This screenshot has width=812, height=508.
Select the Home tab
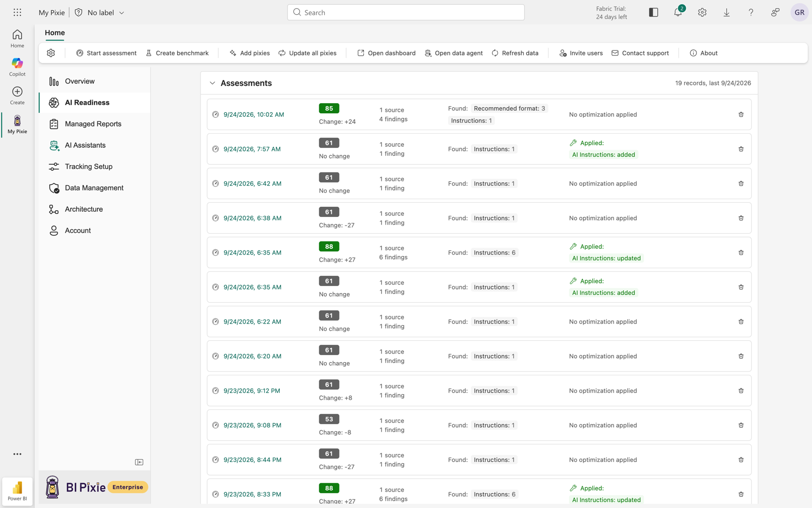coord(55,33)
